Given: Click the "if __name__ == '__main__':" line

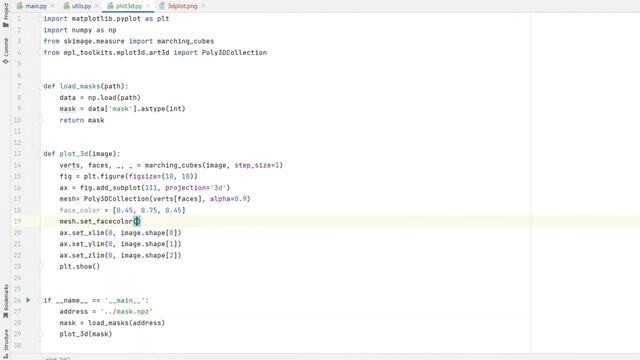Looking at the screenshot, I should (96, 300).
